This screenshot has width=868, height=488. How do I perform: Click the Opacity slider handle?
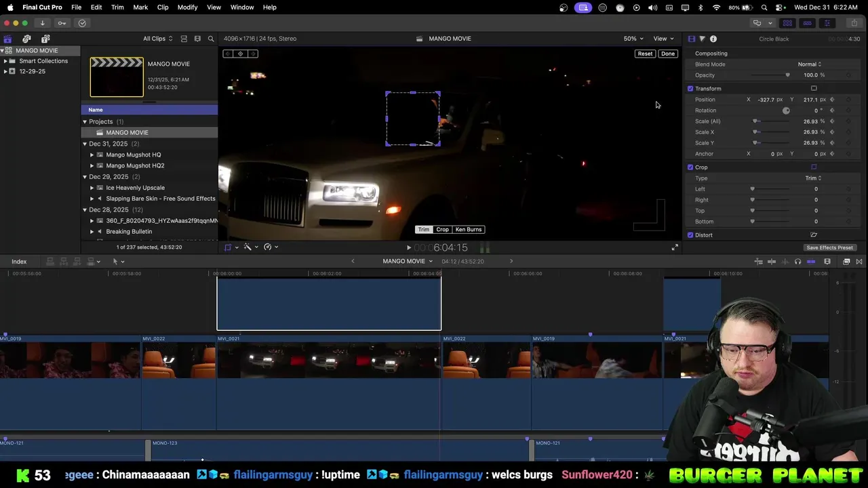(x=787, y=75)
